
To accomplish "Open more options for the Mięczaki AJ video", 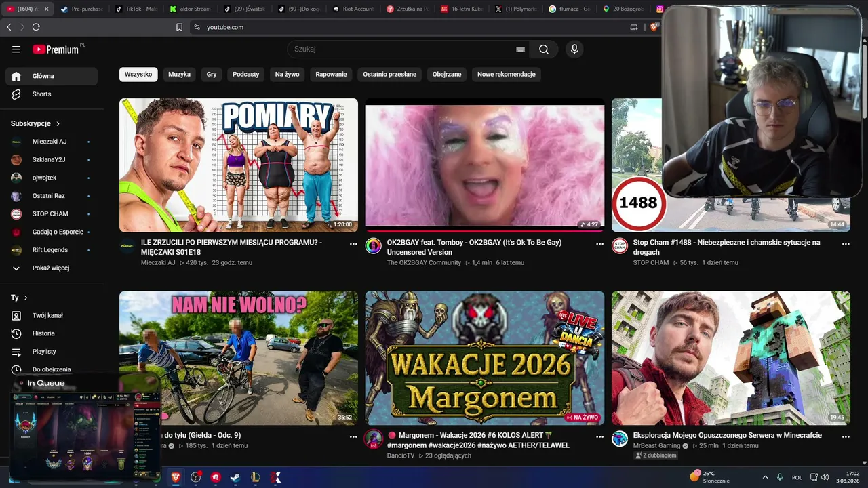I will click(353, 244).
